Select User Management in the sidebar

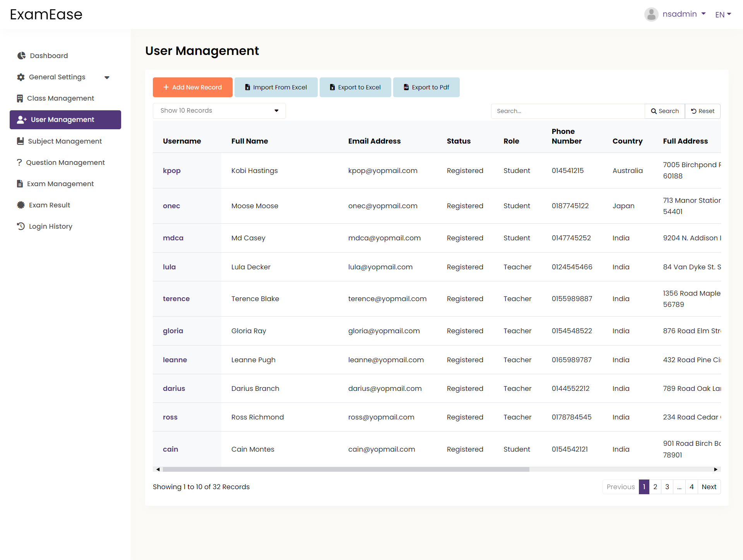(x=65, y=120)
